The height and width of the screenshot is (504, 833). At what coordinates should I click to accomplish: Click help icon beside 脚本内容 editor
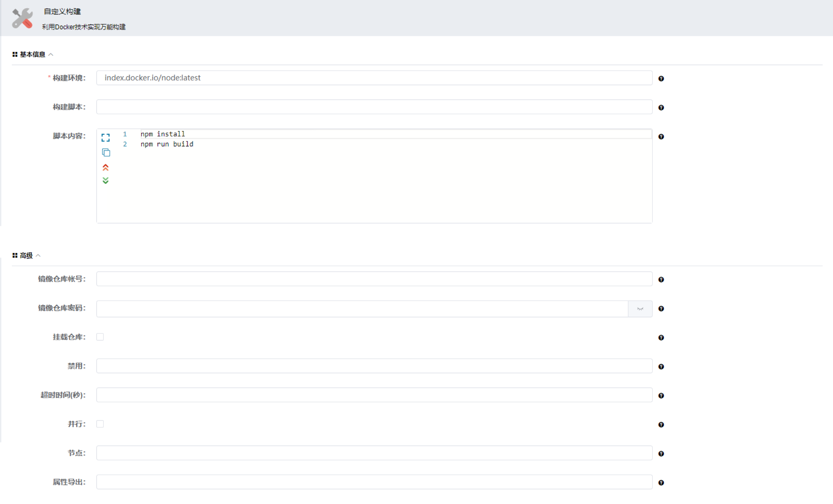(x=661, y=137)
